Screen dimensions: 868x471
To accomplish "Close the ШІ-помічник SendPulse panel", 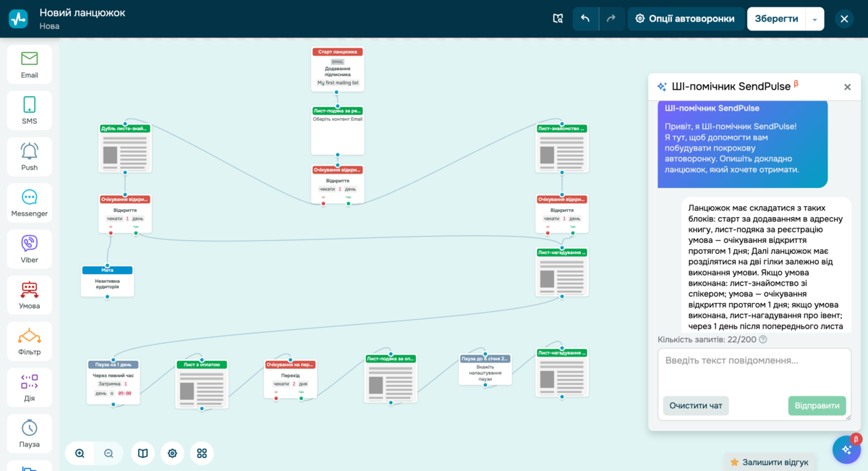I will (848, 87).
